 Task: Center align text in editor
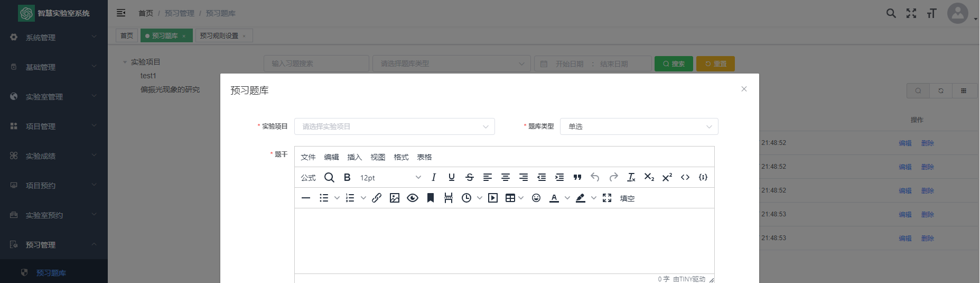(506, 177)
